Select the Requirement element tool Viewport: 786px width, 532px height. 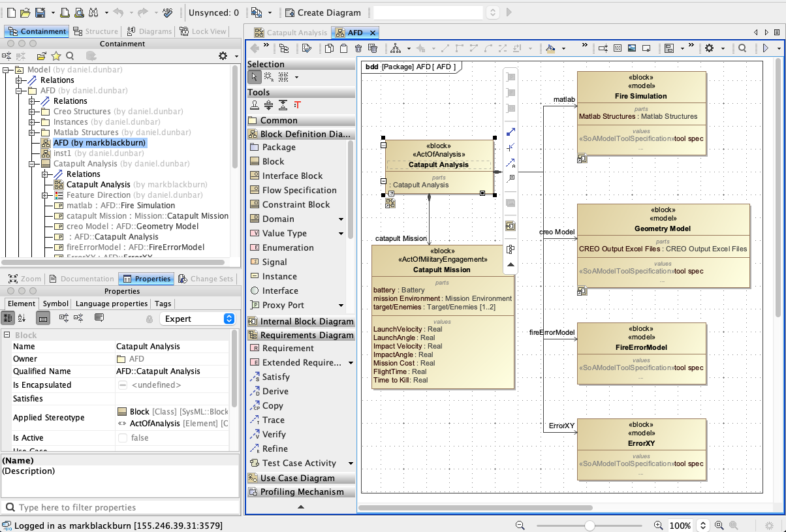point(287,348)
